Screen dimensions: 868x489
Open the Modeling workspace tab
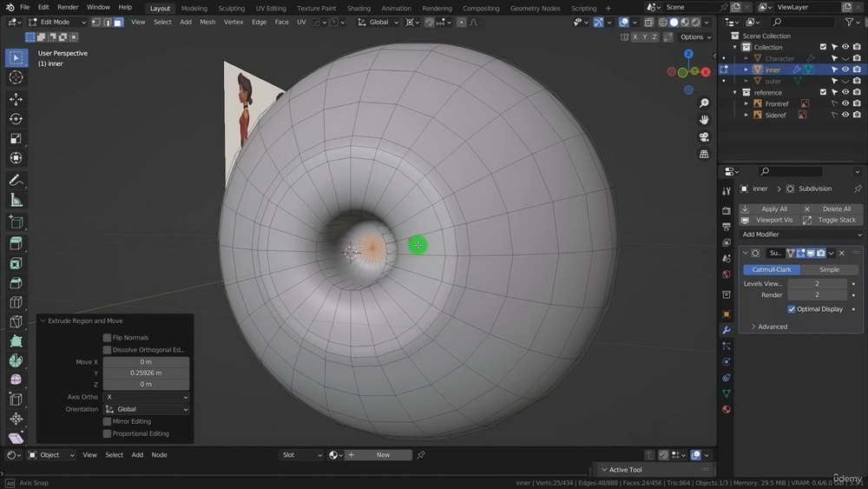[194, 9]
